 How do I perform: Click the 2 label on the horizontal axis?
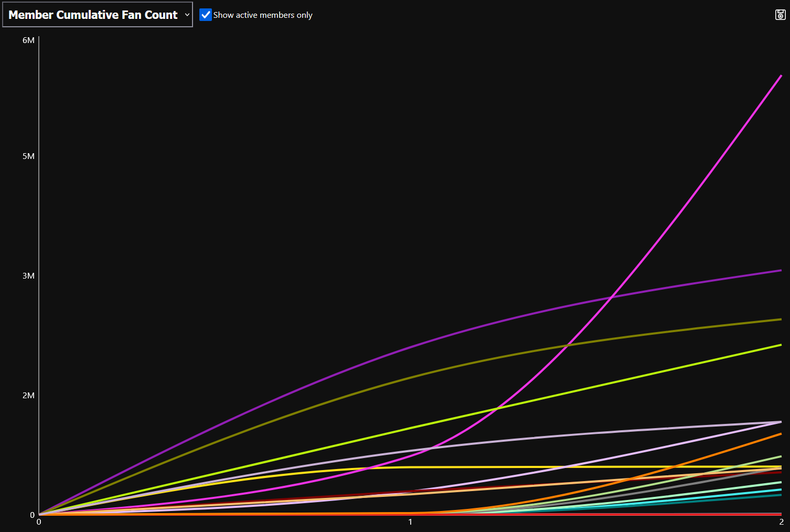pyautogui.click(x=781, y=522)
